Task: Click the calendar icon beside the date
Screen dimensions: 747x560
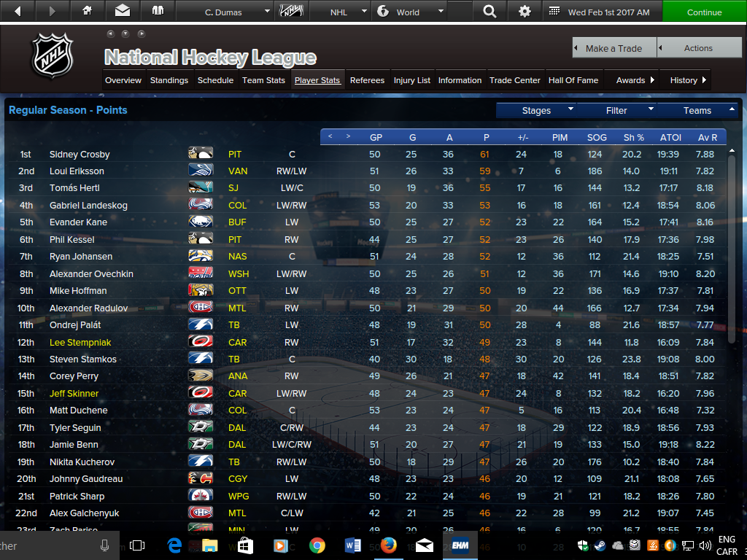Action: pos(554,12)
